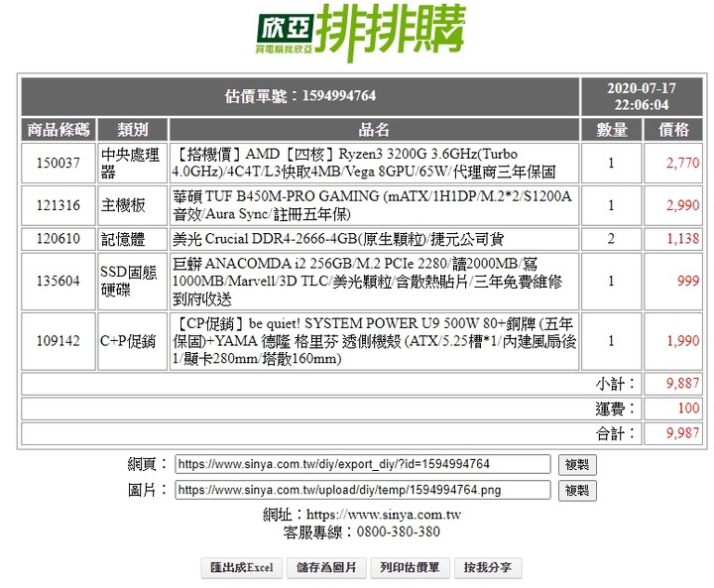This screenshot has height=588, width=714.
Task: Click the 欣亞排排購 logo
Action: [360, 33]
